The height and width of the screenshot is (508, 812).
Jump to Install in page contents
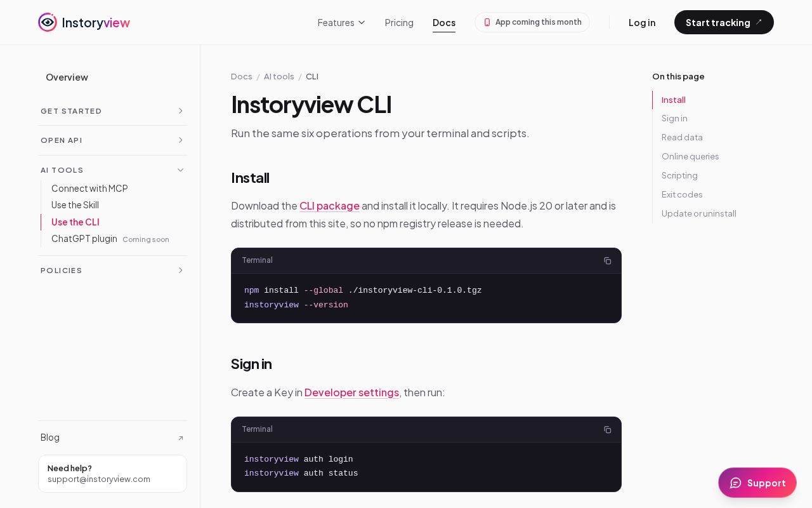674,100
